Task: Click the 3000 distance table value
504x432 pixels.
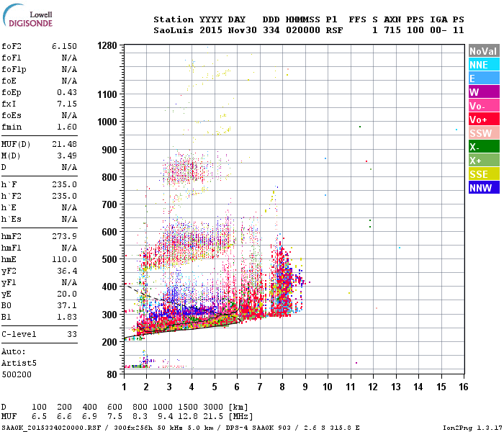Action: coord(213,407)
